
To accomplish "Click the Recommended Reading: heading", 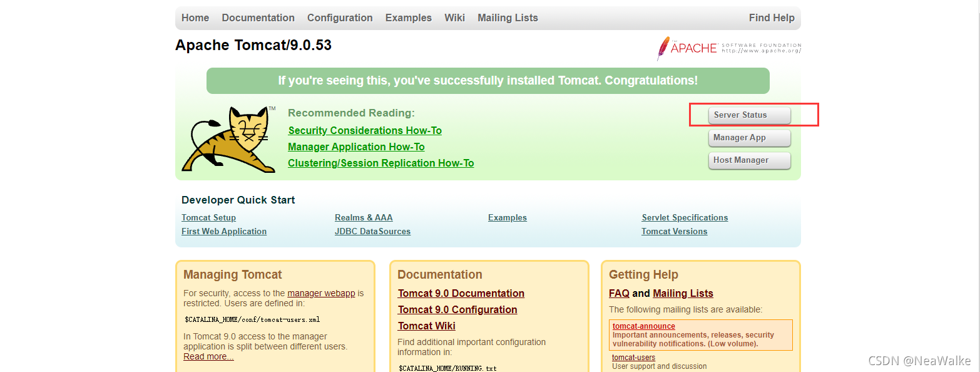I will (x=351, y=113).
